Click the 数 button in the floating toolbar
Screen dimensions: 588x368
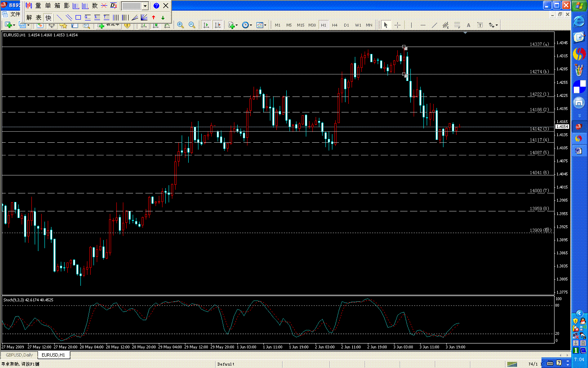(x=95, y=6)
